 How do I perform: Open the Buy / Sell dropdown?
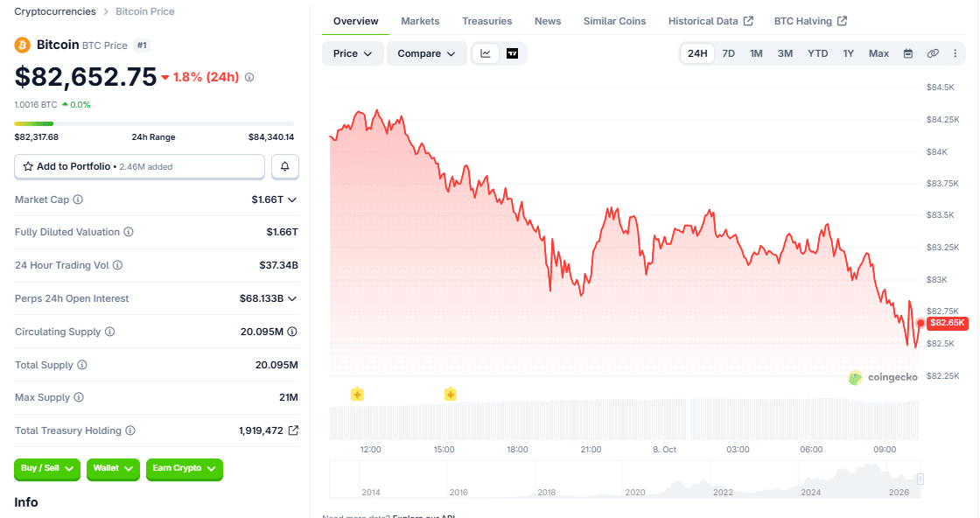tap(47, 469)
